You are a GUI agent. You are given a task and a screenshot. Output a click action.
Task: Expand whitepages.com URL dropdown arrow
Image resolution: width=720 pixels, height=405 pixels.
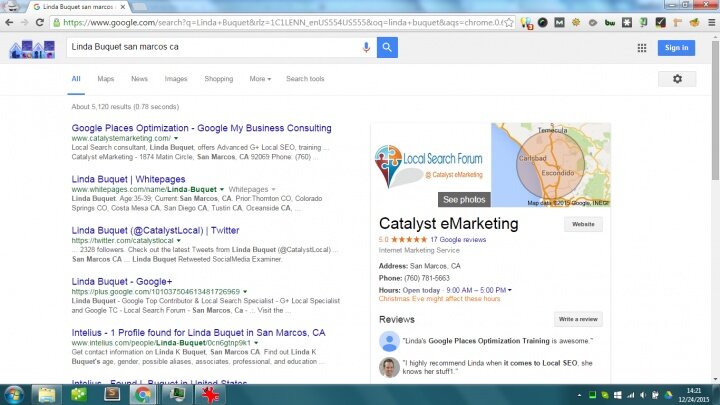[222, 189]
